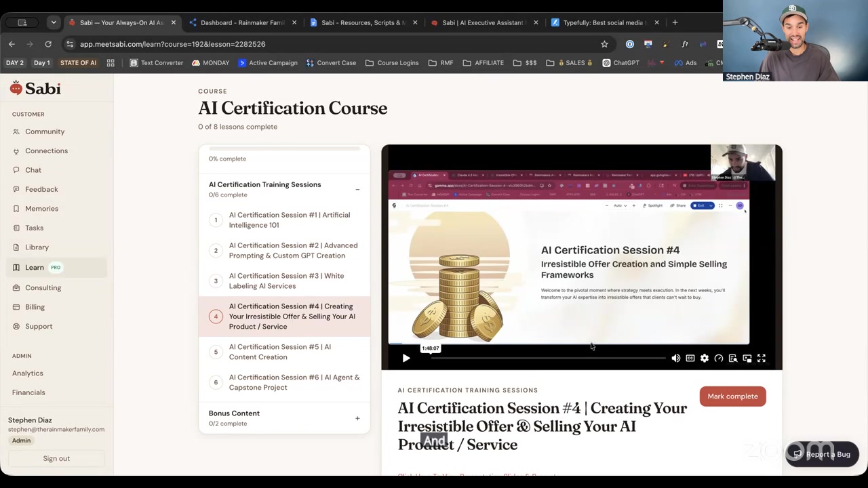The width and height of the screenshot is (868, 488).
Task: Collapse AI Certification Training Sessions section
Action: click(x=357, y=189)
